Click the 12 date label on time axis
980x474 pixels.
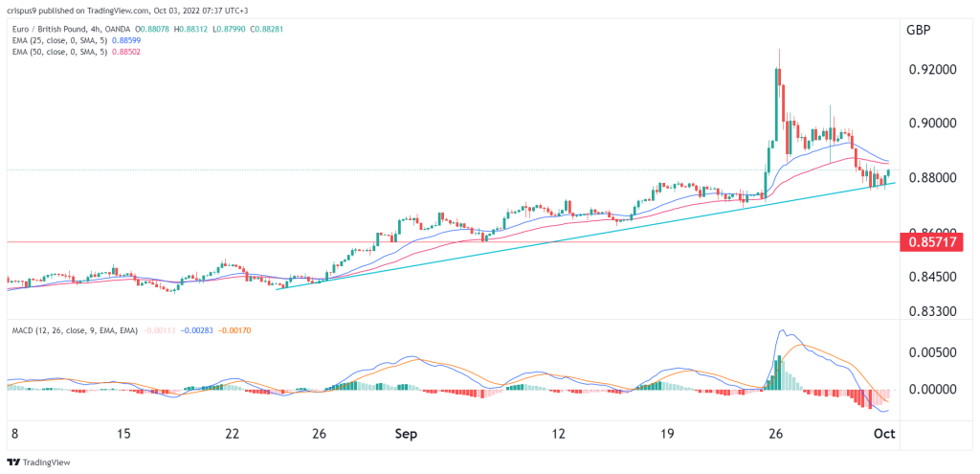559,434
